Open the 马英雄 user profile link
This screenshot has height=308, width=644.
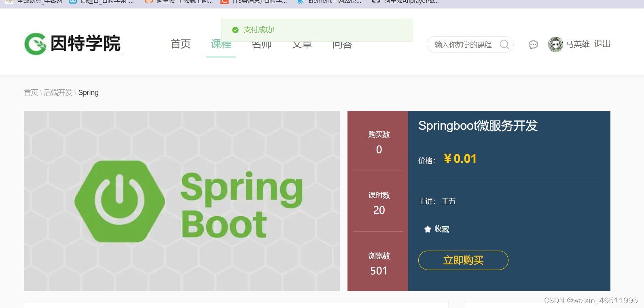pos(577,44)
